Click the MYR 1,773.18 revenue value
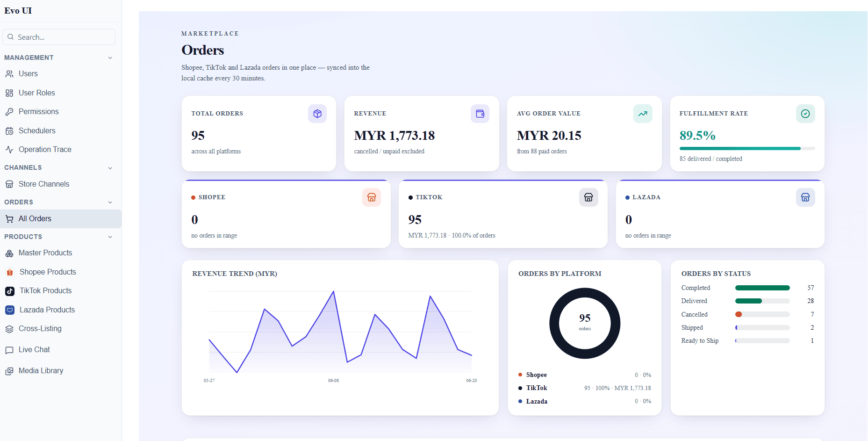Image resolution: width=868 pixels, height=441 pixels. (395, 136)
